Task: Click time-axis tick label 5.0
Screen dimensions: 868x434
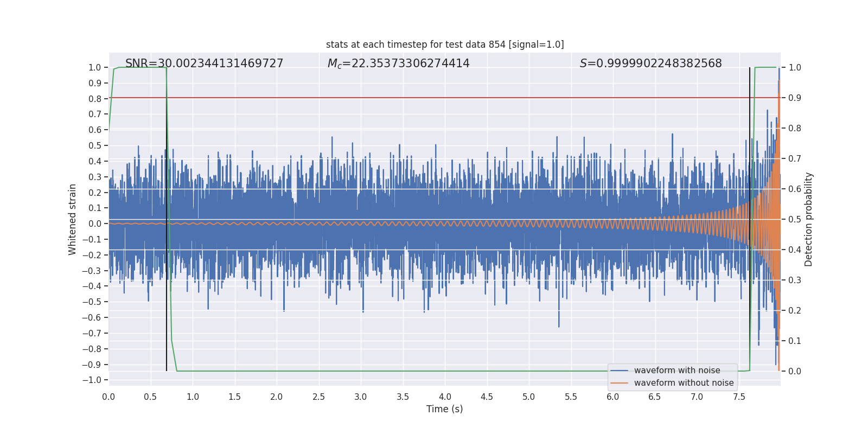Action: [529, 397]
